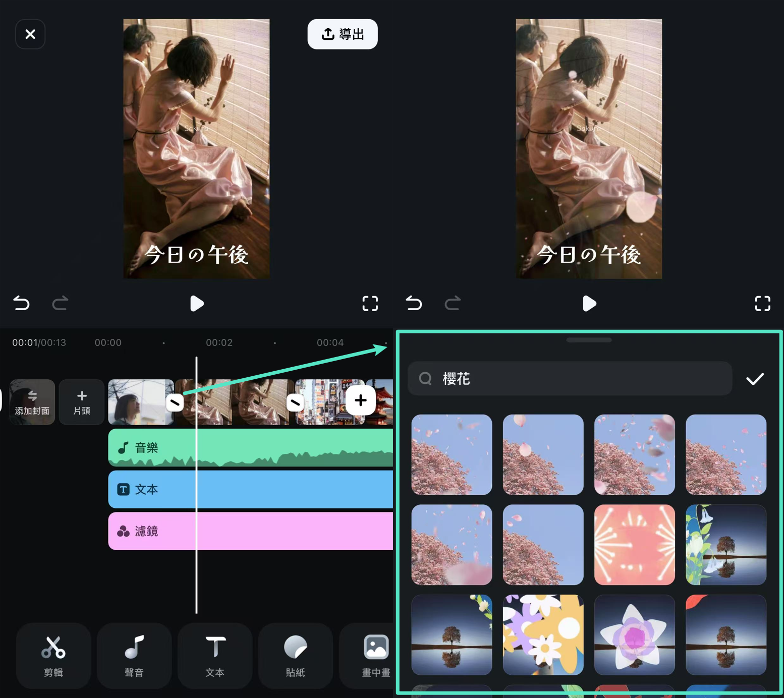Play the left preview video

[197, 304]
